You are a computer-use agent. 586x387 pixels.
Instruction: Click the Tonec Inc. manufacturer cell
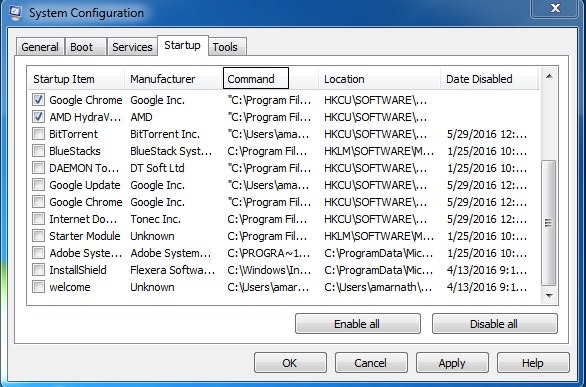pyautogui.click(x=155, y=219)
